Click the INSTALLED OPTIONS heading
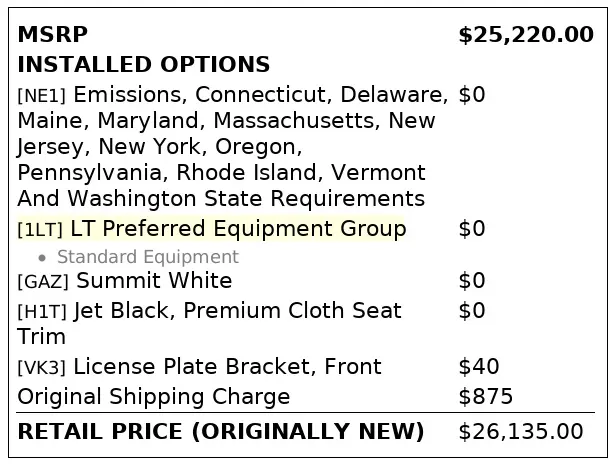The width and height of the screenshot is (614, 466). point(144,65)
